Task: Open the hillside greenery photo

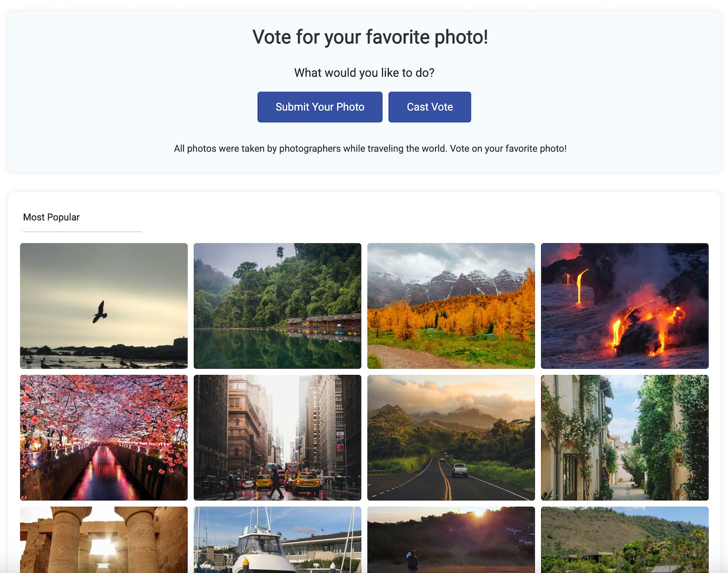Action: (x=625, y=541)
